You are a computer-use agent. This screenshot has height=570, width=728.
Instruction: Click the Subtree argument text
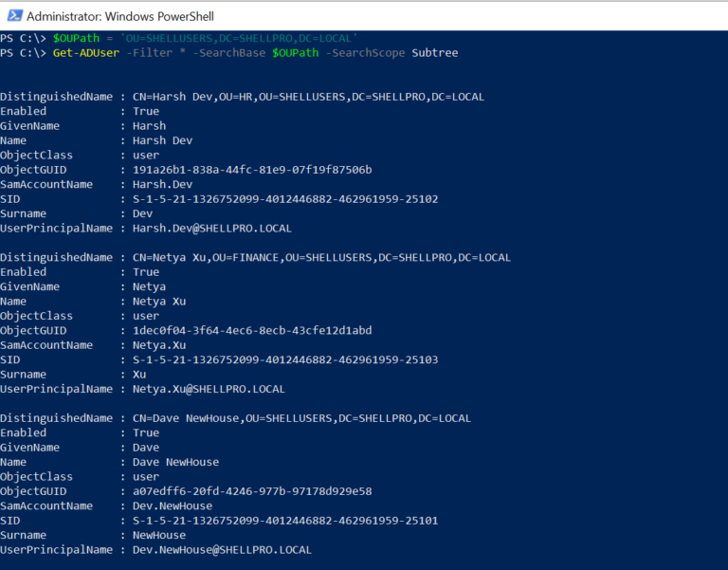tap(434, 53)
